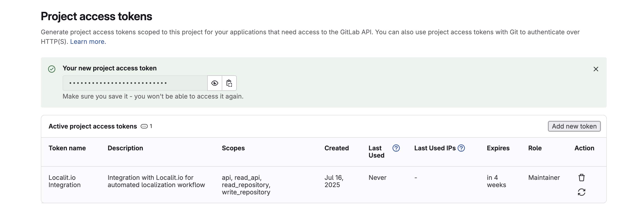Open Last Used help icon
Image resolution: width=644 pixels, height=208 pixels.
(396, 148)
